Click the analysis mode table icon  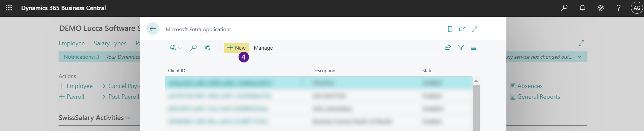208,48
